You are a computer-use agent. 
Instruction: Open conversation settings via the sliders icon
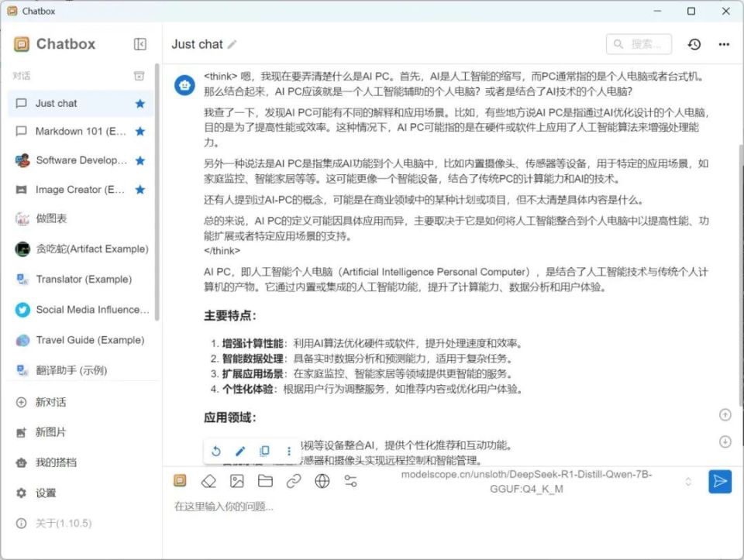point(350,481)
